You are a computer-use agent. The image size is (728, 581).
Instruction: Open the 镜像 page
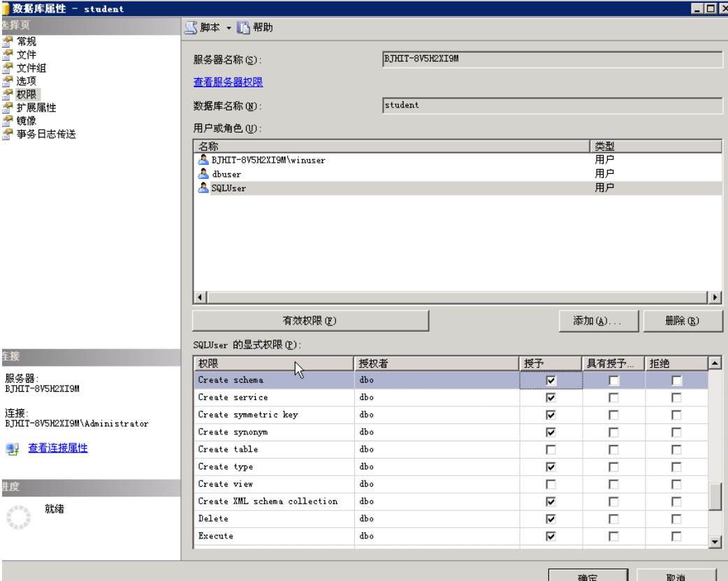click(27, 121)
